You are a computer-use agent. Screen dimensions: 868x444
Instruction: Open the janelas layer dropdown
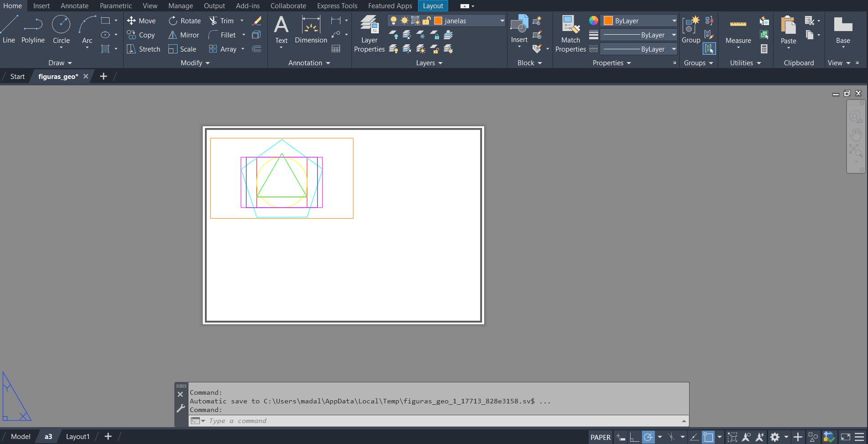pyautogui.click(x=502, y=21)
